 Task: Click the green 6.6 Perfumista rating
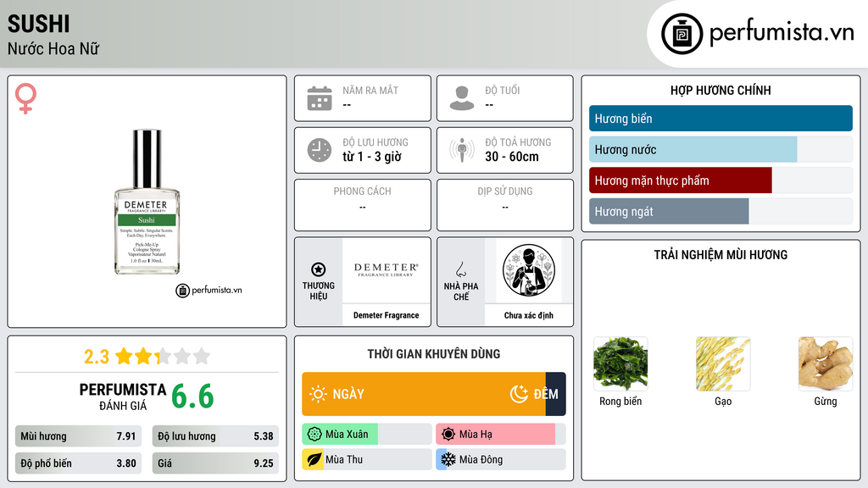(x=192, y=396)
